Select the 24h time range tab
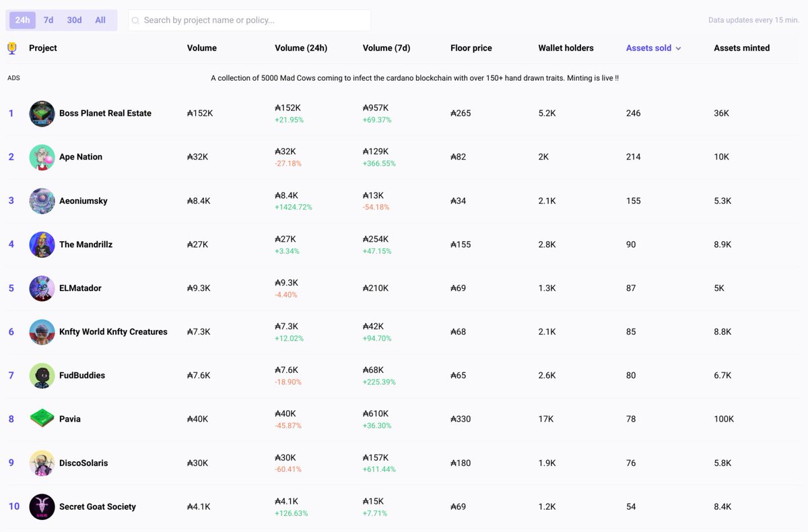The width and height of the screenshot is (808, 532). [x=23, y=20]
